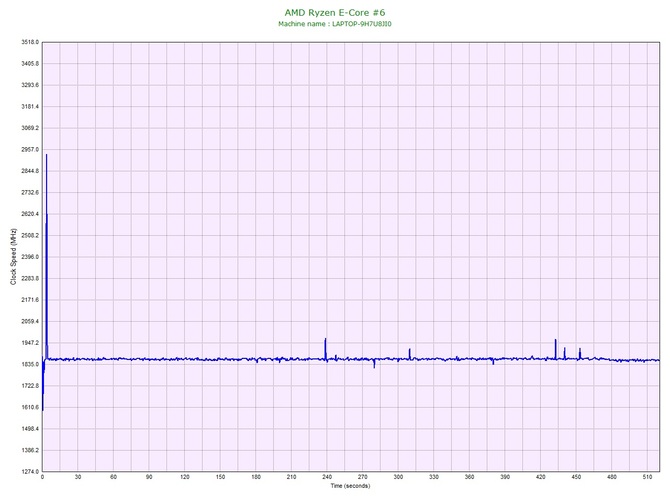
Task: Click the 1386.2 y-axis value
Action: coord(30,450)
